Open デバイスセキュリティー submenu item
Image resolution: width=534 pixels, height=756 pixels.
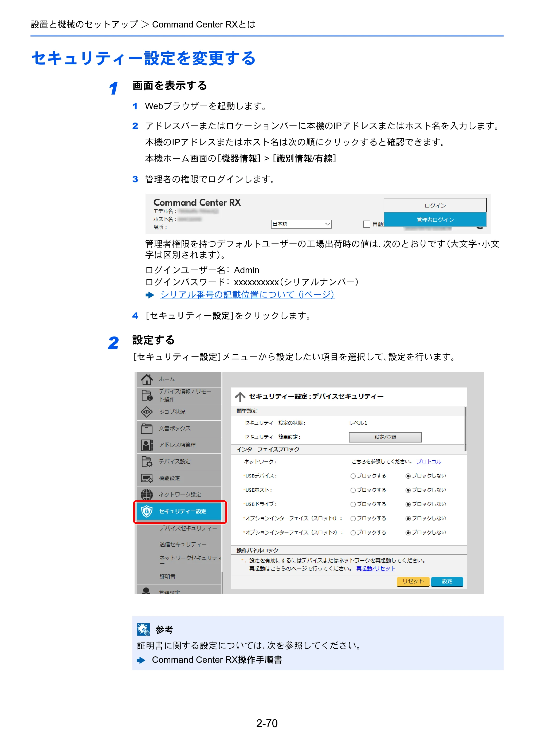[188, 528]
